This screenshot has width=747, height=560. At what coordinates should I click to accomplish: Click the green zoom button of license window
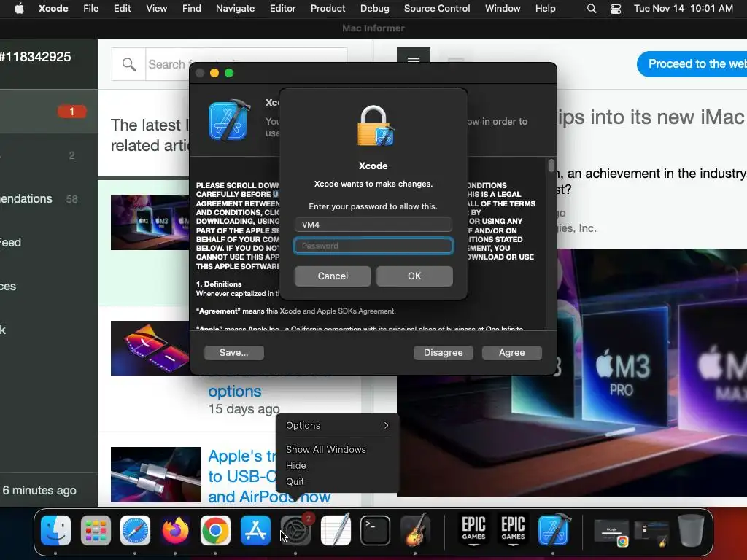(229, 73)
